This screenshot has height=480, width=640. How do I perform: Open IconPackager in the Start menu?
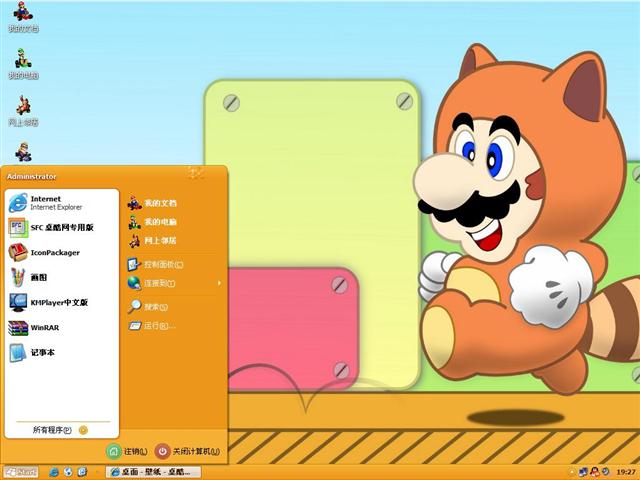click(x=62, y=253)
